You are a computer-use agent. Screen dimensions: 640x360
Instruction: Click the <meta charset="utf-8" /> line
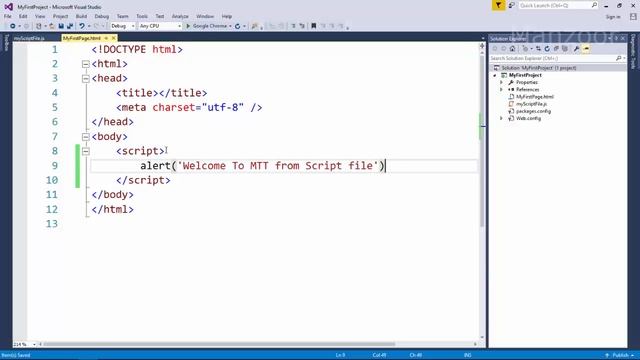tap(189, 108)
